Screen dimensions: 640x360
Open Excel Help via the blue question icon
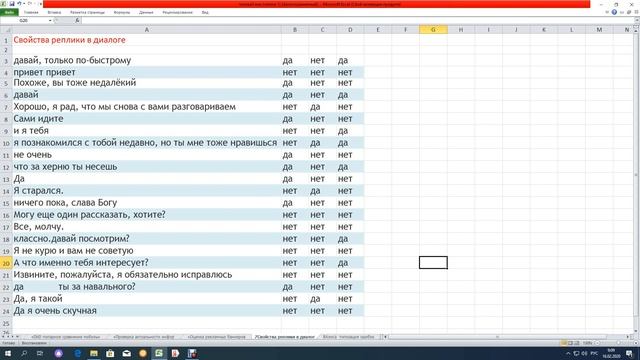pyautogui.click(x=614, y=12)
